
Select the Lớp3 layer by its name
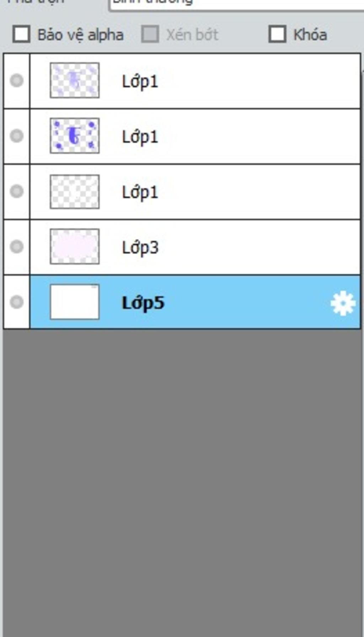click(140, 248)
